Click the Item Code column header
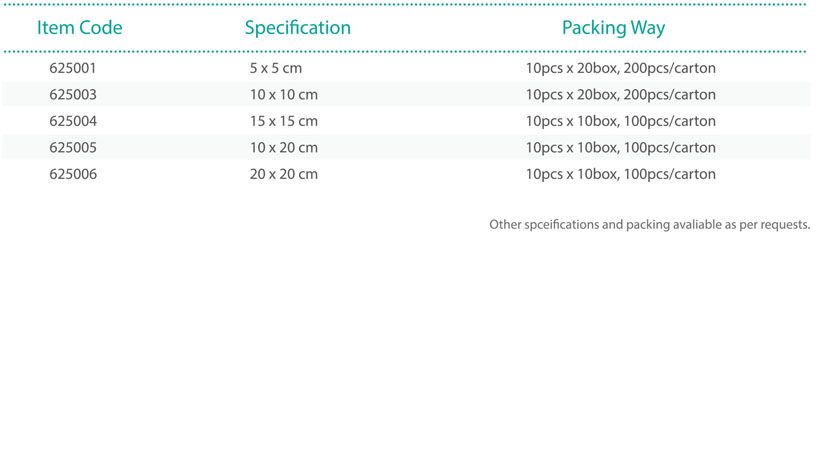 tap(80, 28)
